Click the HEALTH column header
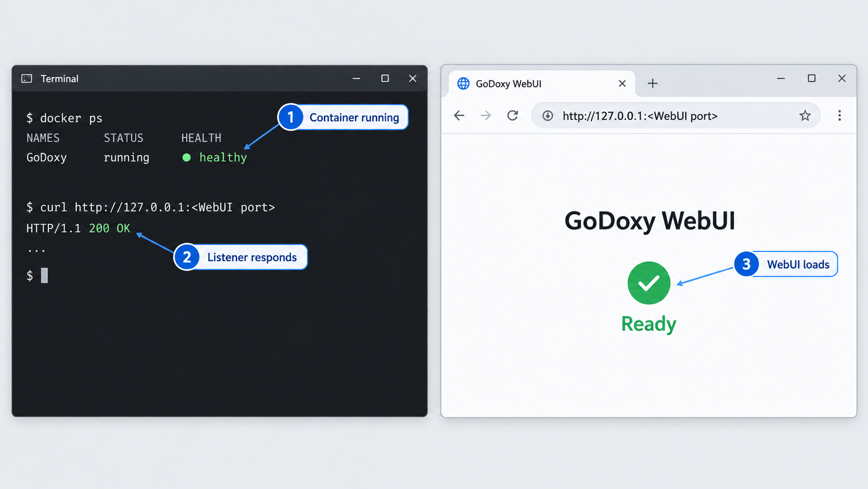 tap(201, 138)
